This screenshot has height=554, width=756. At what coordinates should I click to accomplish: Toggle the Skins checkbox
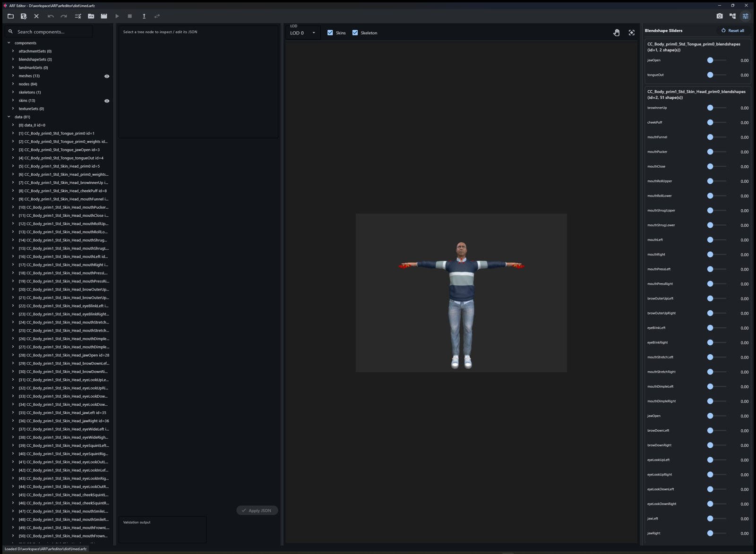pyautogui.click(x=330, y=33)
